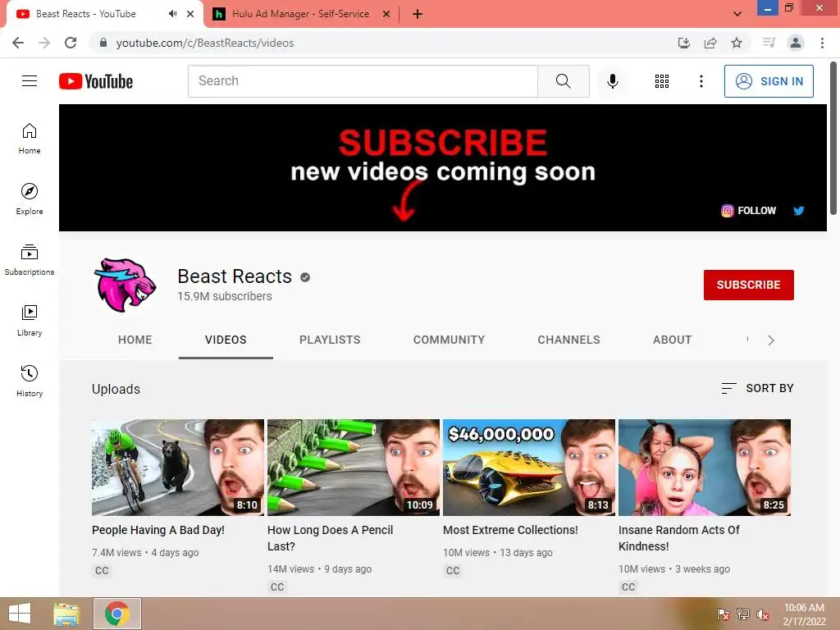Click the page vertical scrollbar
Viewport: 840px width, 630px height.
coord(833,139)
